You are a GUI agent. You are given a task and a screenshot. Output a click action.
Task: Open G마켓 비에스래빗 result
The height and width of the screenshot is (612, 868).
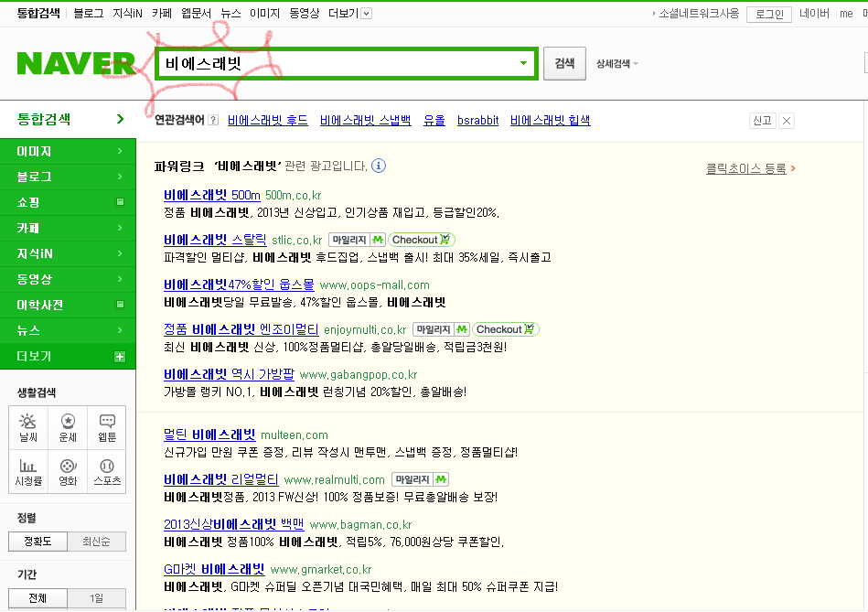point(214,569)
